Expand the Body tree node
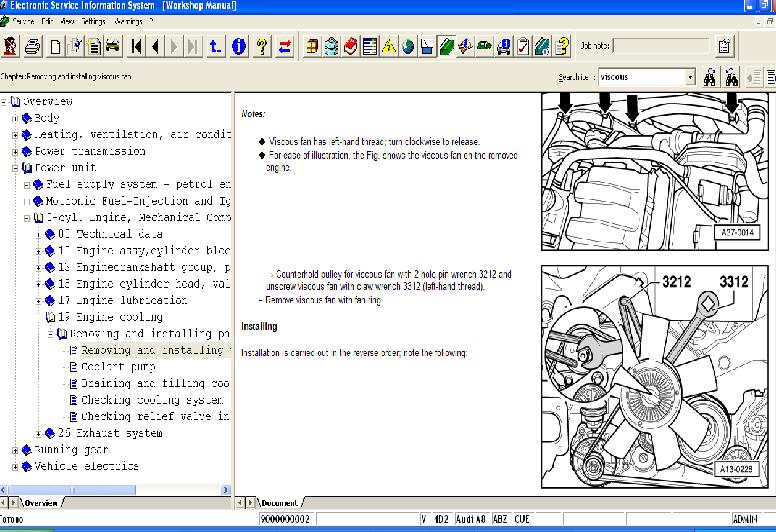776x532 pixels. tap(15, 118)
